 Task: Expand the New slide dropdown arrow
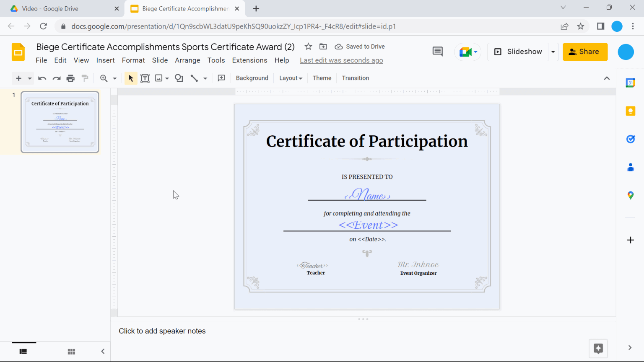(29, 78)
